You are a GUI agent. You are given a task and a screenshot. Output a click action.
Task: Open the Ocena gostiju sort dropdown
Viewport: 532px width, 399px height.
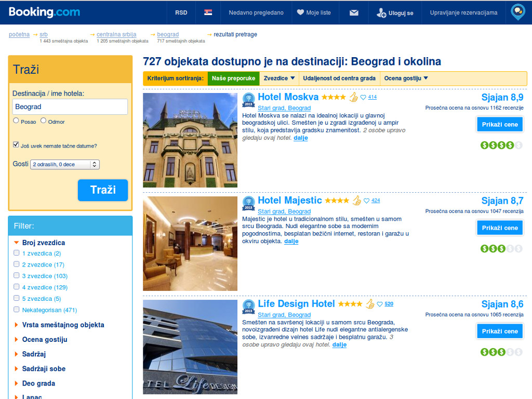(406, 78)
